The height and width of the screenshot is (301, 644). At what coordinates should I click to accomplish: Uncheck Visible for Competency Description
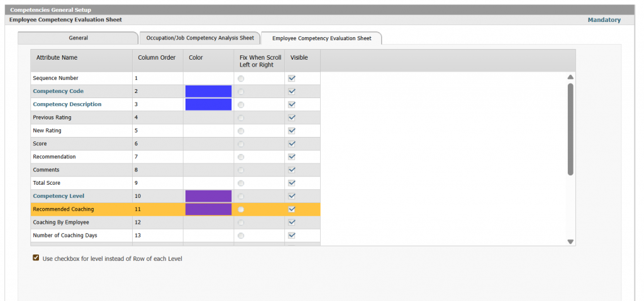[292, 104]
